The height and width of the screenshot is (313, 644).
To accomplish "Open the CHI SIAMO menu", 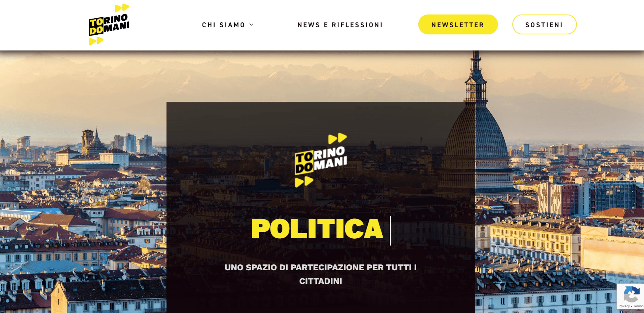I will click(224, 25).
